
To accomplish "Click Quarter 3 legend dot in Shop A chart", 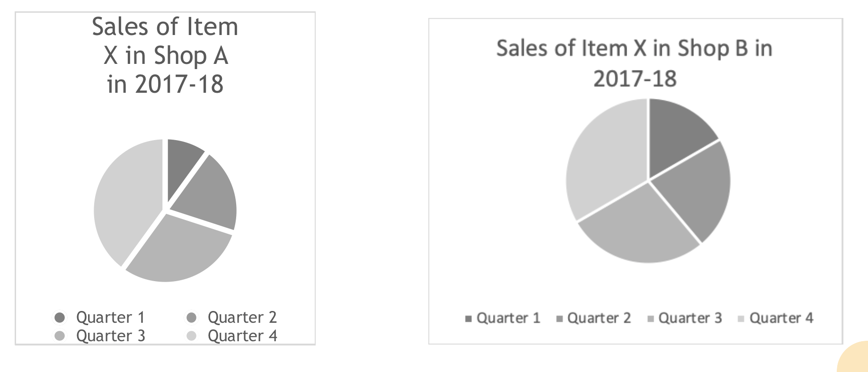I will 60,336.
